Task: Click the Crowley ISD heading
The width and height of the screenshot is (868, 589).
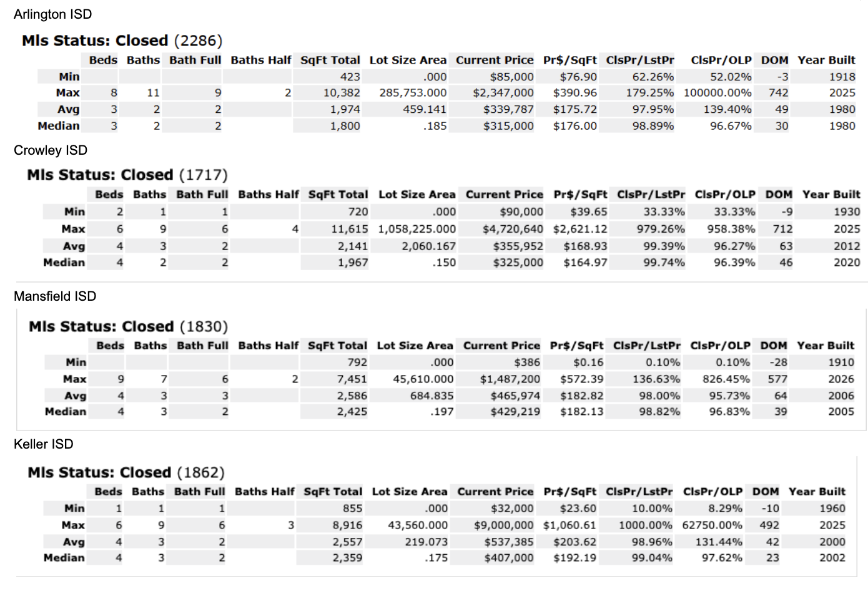Action: coord(51,150)
